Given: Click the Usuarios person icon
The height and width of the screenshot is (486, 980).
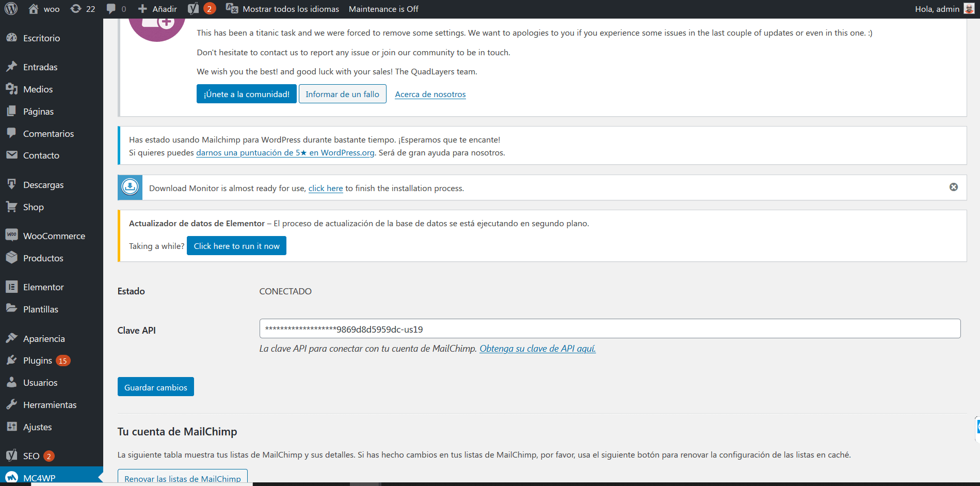Looking at the screenshot, I should (x=11, y=382).
